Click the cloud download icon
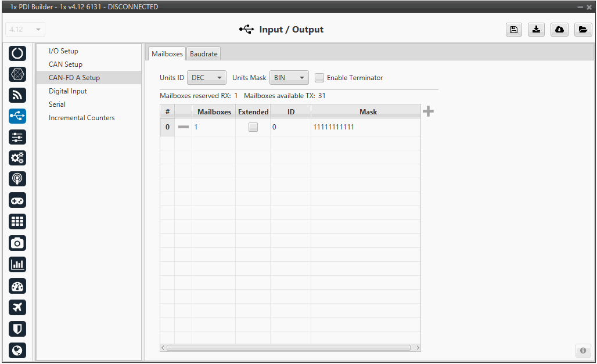This screenshot has height=364, width=597. 560,30
